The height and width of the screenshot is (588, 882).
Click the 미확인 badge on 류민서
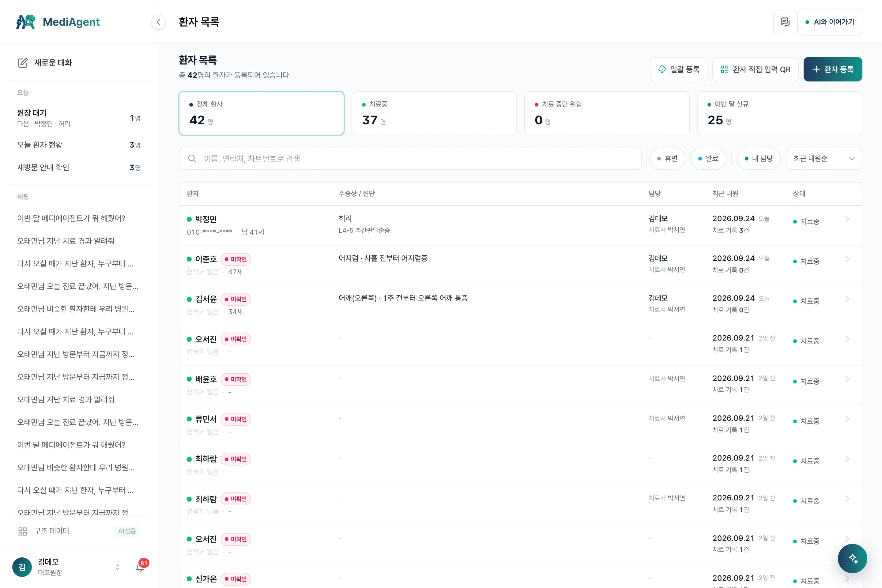[x=236, y=419]
